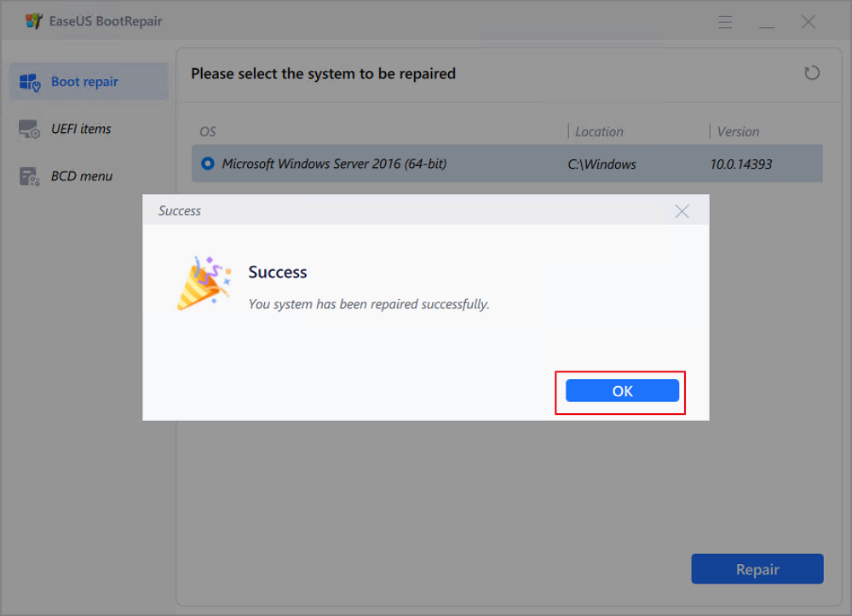Viewport: 852px width, 616px height.
Task: Click the UEFI items sidebar icon
Action: 30,130
